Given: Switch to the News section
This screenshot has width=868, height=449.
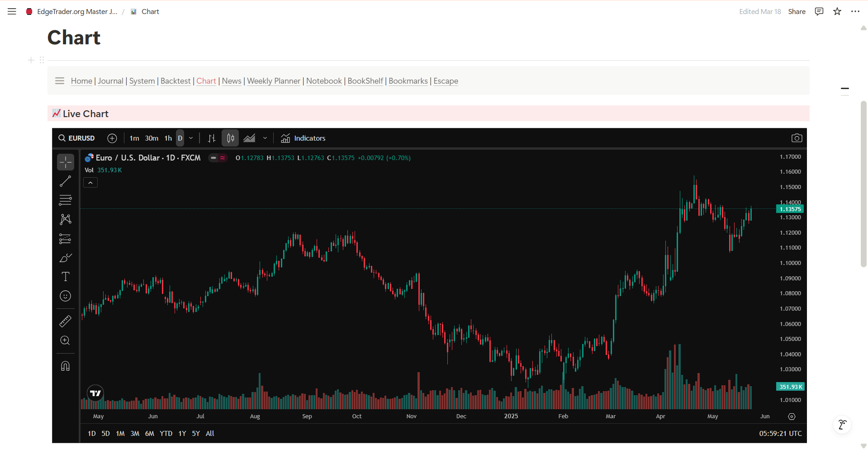Looking at the screenshot, I should tap(231, 81).
